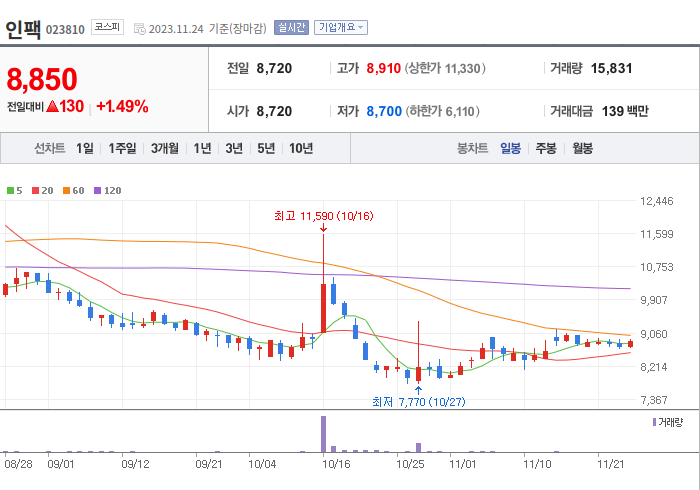Select the 1주일 line chart tab

coord(122,148)
